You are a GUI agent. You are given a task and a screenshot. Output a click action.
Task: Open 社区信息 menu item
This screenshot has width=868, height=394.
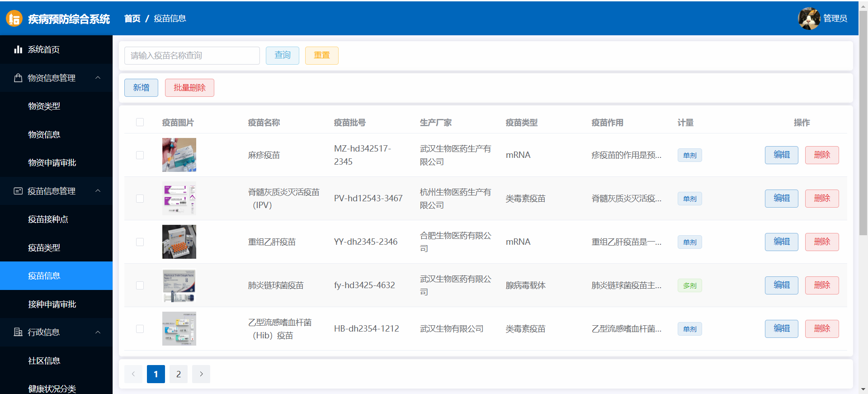coord(56,361)
